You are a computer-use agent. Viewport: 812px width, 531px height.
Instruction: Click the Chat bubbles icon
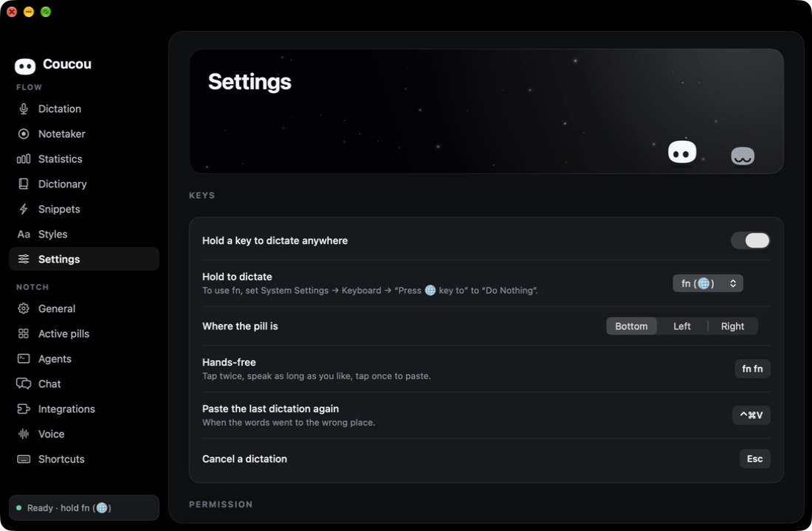[24, 383]
